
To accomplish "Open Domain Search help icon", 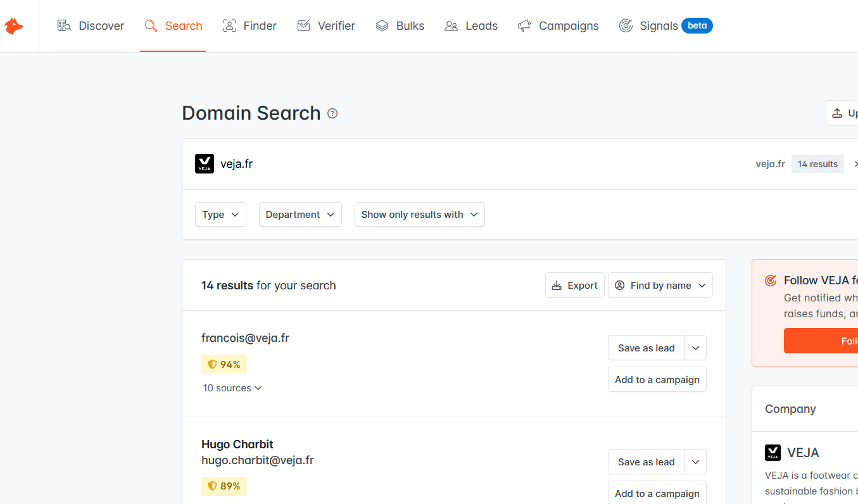I will tap(332, 113).
